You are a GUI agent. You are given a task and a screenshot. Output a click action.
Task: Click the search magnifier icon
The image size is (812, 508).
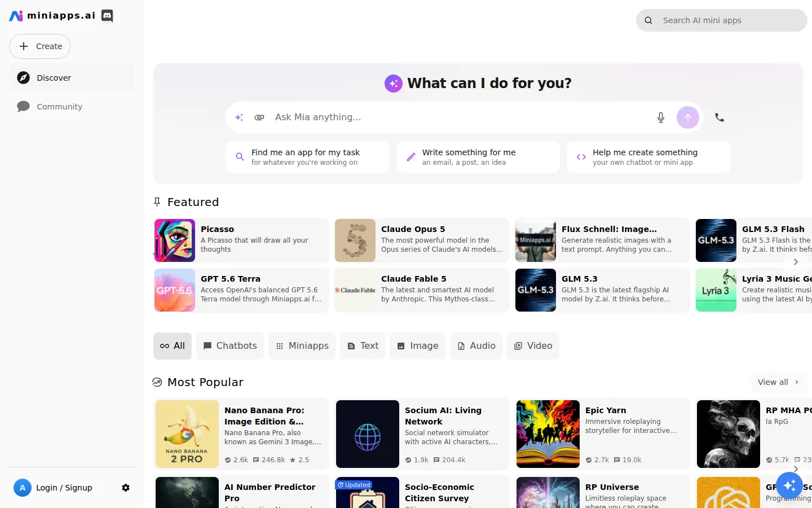(648, 20)
